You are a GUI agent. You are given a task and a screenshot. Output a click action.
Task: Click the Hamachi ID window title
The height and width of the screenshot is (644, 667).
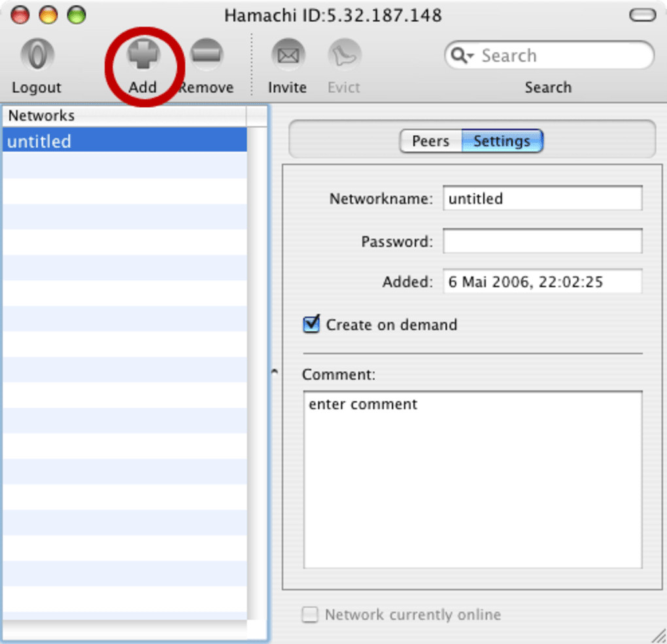coord(333,16)
